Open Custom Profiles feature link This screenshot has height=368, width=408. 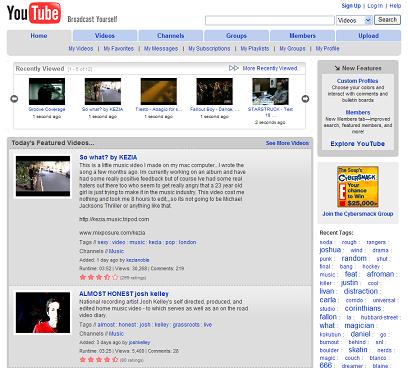pyautogui.click(x=357, y=81)
